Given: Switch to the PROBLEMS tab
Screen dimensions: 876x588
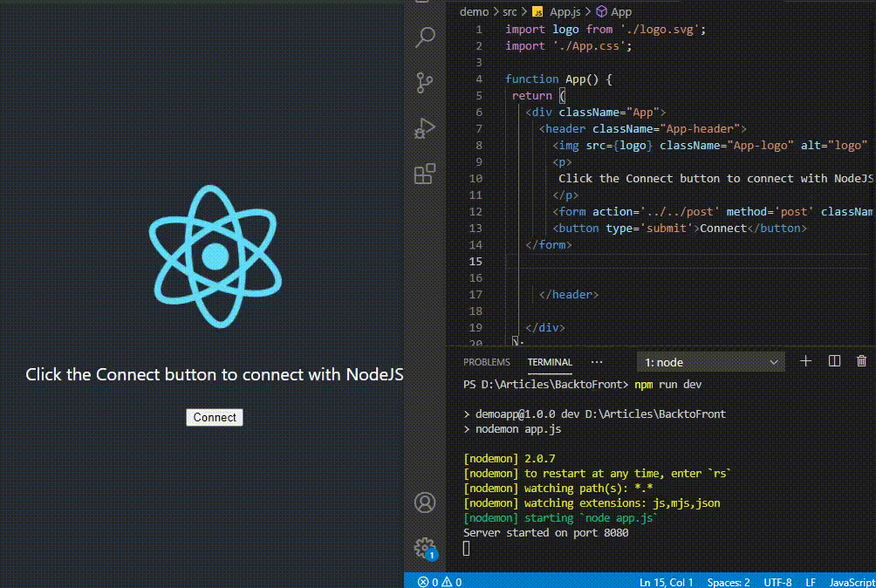Looking at the screenshot, I should click(487, 362).
